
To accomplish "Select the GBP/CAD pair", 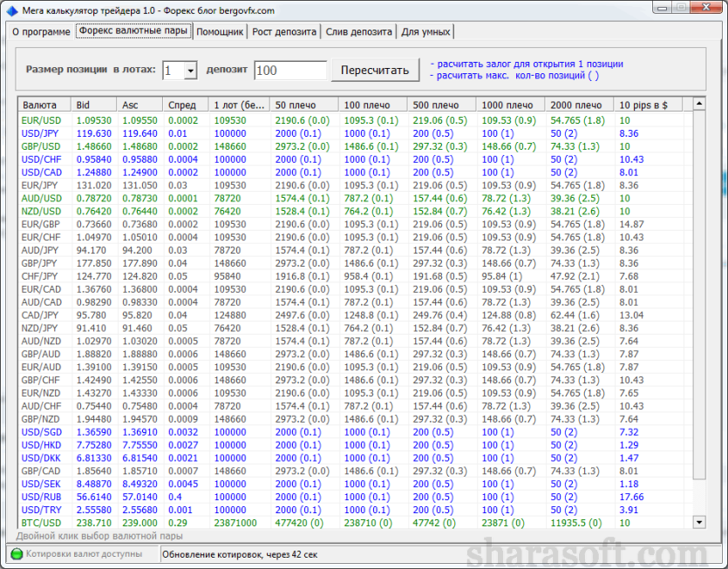I will (355, 471).
